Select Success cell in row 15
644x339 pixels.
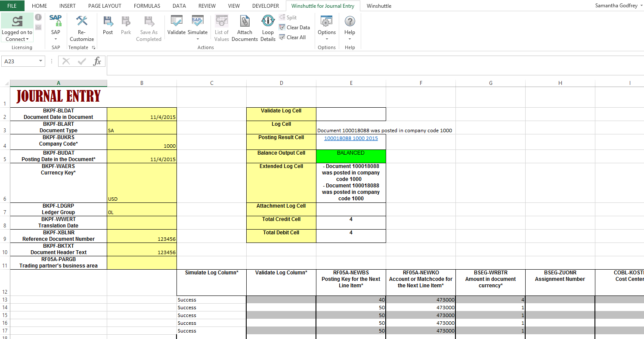click(211, 315)
